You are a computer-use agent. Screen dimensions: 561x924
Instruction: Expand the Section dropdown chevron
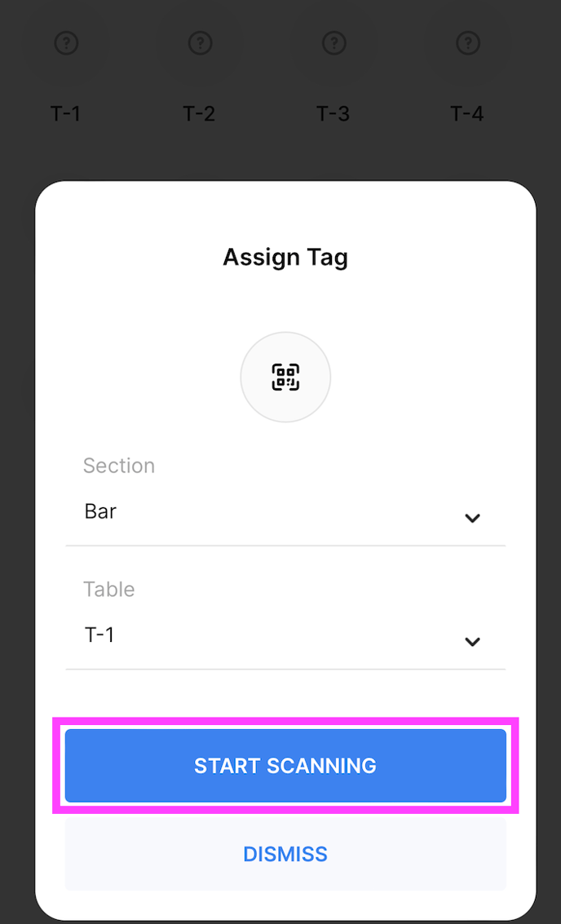472,518
